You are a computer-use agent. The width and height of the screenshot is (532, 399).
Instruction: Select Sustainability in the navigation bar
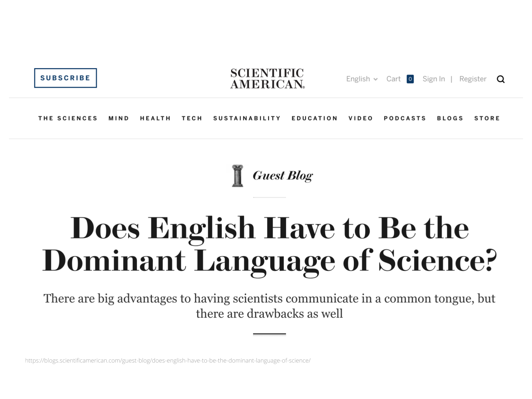[247, 118]
